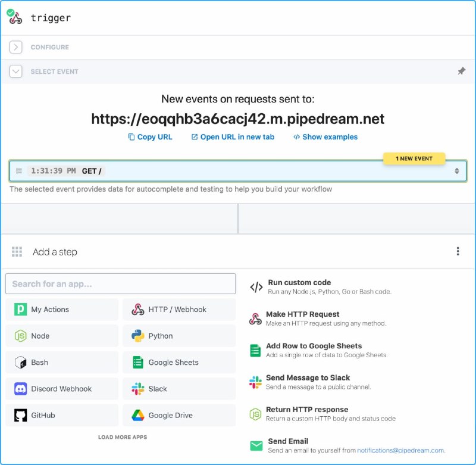
Task: Collapse the SELECT EVENT section chevron
Action: coord(16,71)
